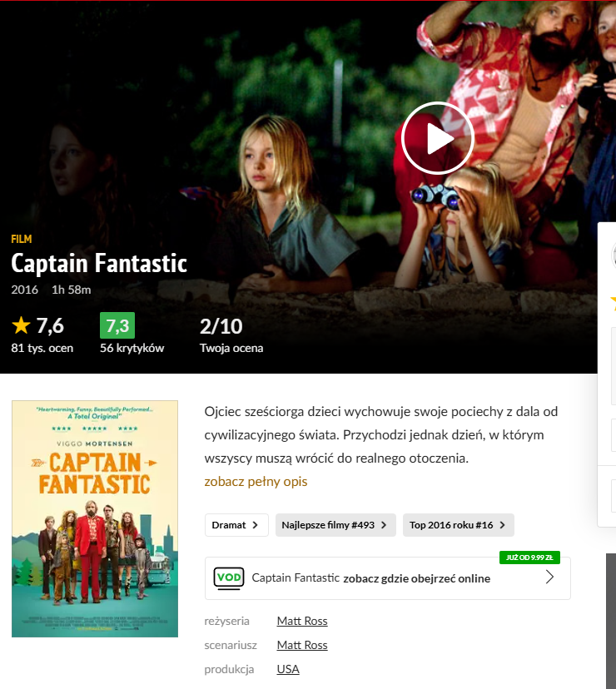The height and width of the screenshot is (689, 616).
Task: Expand full description via zobacz pełny opis
Action: pos(256,482)
